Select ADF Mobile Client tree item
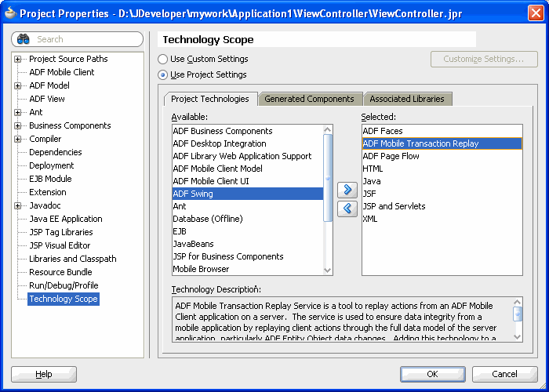The height and width of the screenshot is (392, 549). tap(62, 72)
